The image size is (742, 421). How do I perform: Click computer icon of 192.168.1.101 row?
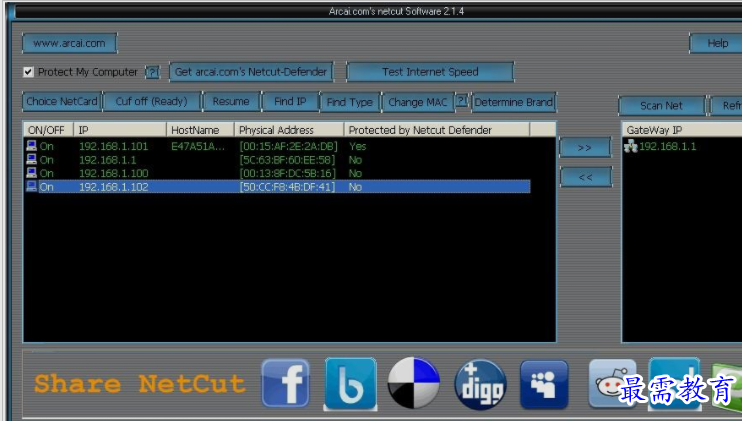click(31, 146)
